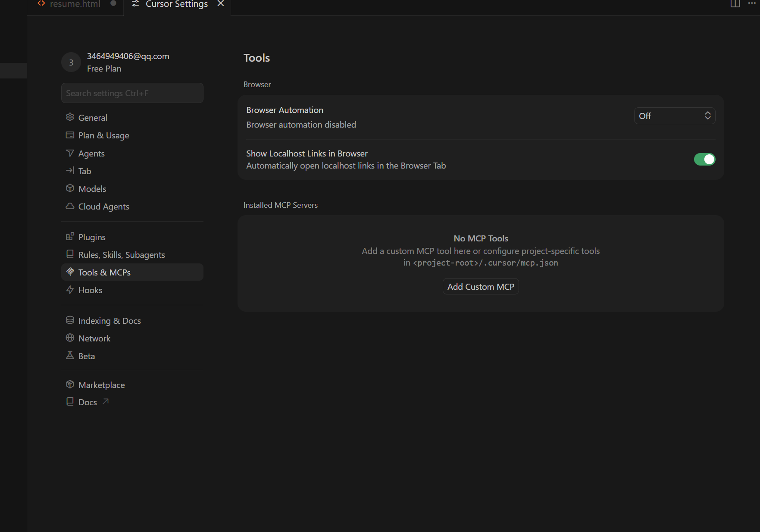Click the Automatically open localhost links description
The height and width of the screenshot is (532, 760).
tap(346, 166)
